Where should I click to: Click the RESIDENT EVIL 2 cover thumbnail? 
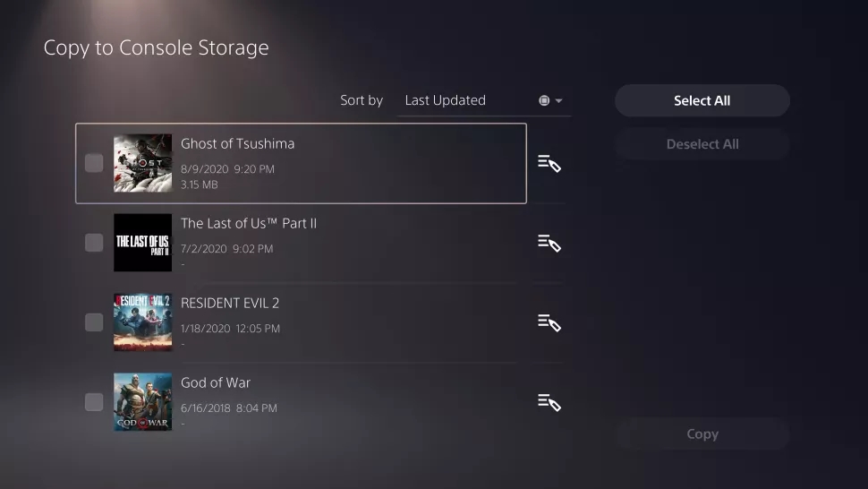[x=142, y=322]
